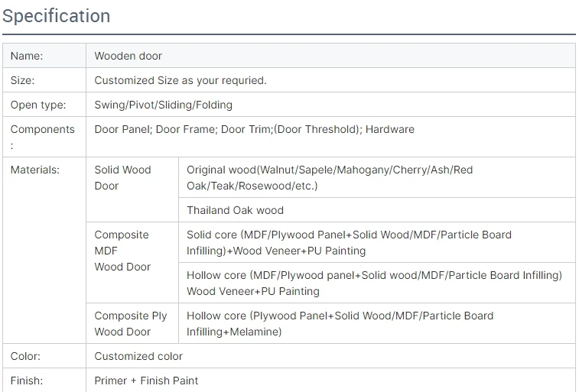Click the Solid Wood Door cell
Image resolution: width=579 pixels, height=392 pixels.
pyautogui.click(x=123, y=177)
